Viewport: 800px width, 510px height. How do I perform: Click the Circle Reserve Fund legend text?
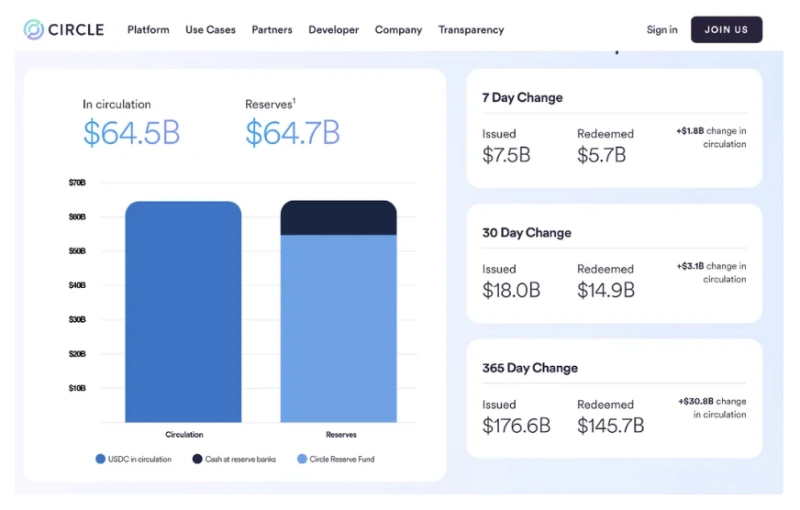342,459
